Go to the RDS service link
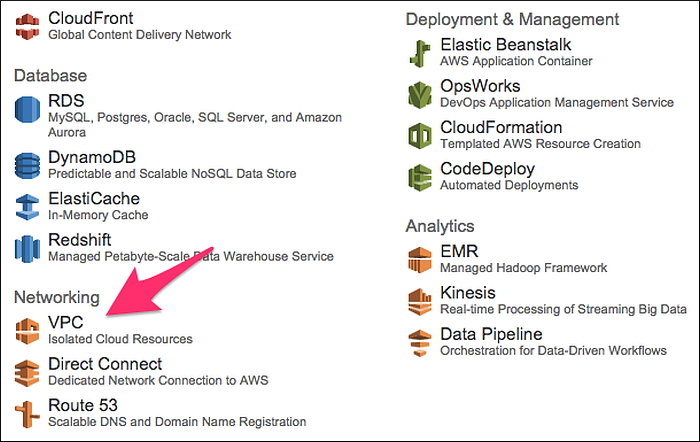 click(66, 100)
